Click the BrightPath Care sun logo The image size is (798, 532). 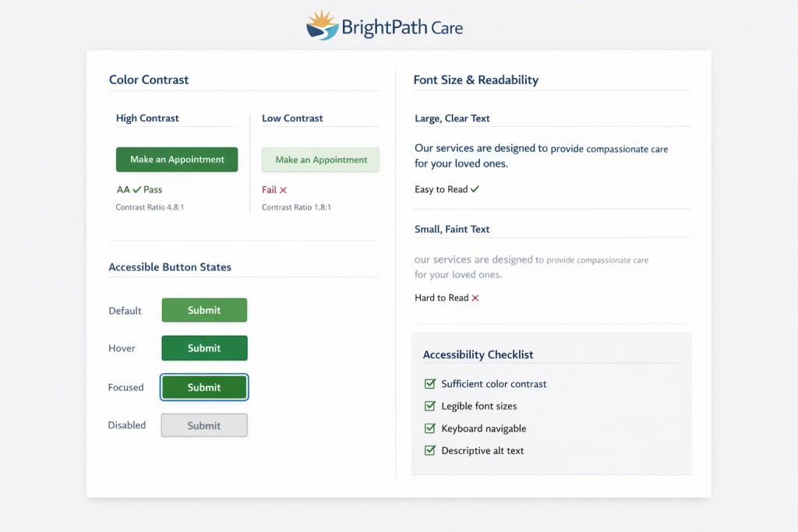pos(322,26)
